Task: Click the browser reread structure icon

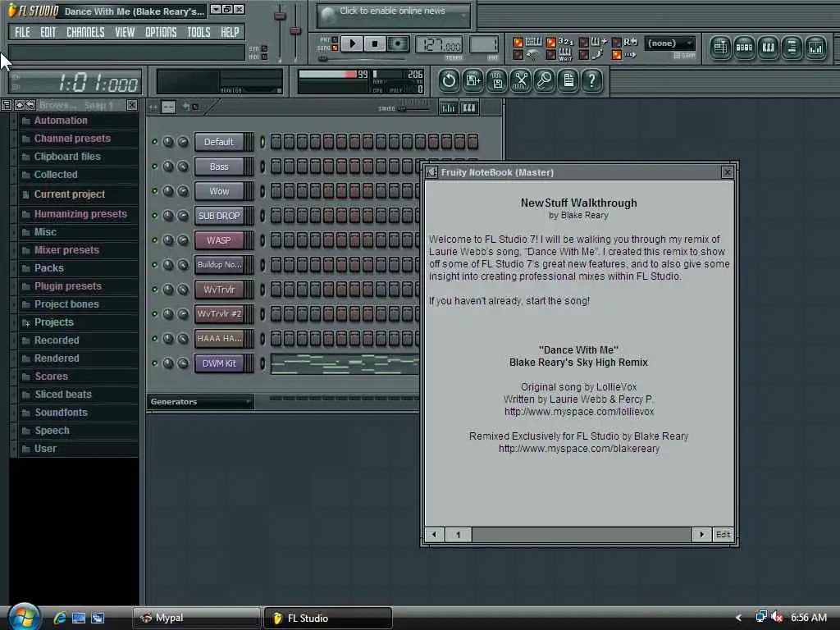Action: pyautogui.click(x=30, y=105)
